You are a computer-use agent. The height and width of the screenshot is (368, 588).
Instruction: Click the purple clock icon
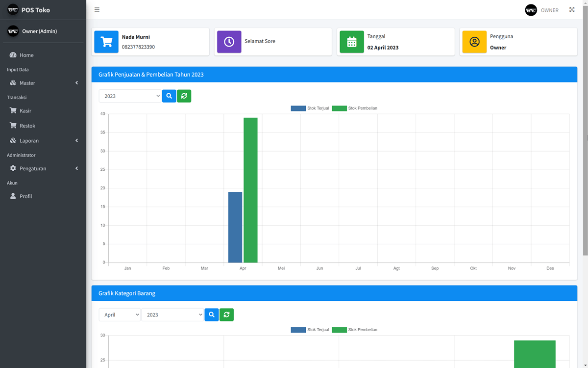point(229,42)
